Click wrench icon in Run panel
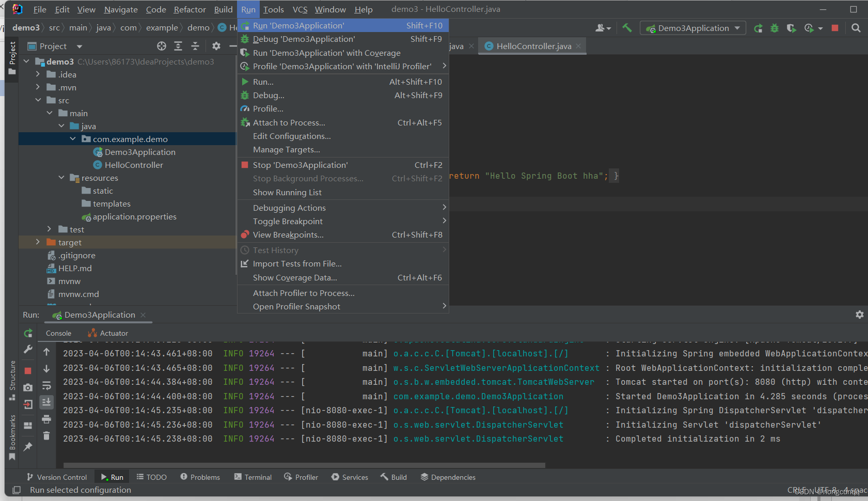This screenshot has width=868, height=501. point(28,350)
